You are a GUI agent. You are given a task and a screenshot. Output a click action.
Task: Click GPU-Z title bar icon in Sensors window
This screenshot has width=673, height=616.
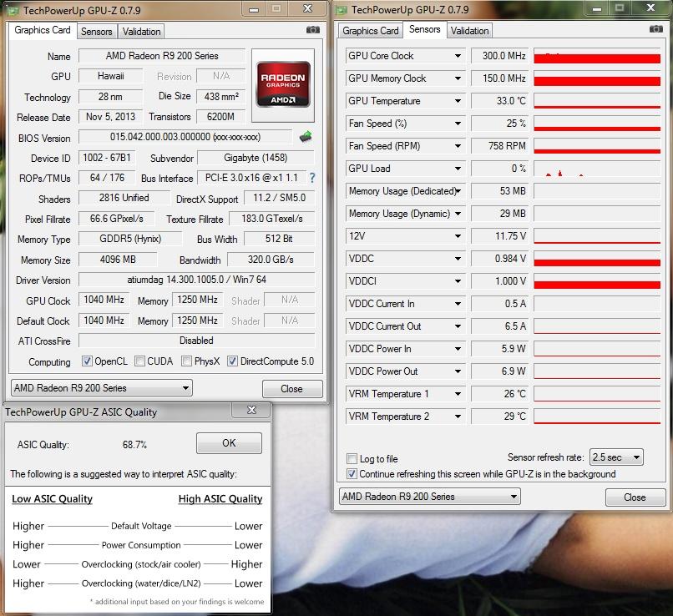[342, 10]
